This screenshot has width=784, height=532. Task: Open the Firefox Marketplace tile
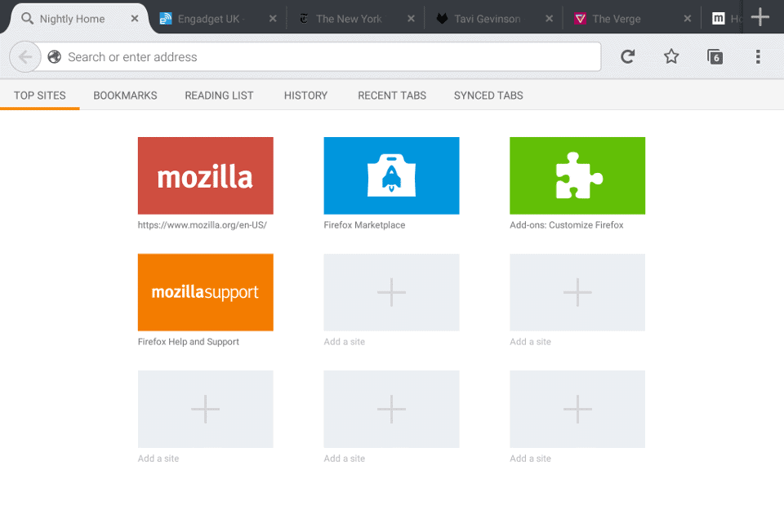391,175
